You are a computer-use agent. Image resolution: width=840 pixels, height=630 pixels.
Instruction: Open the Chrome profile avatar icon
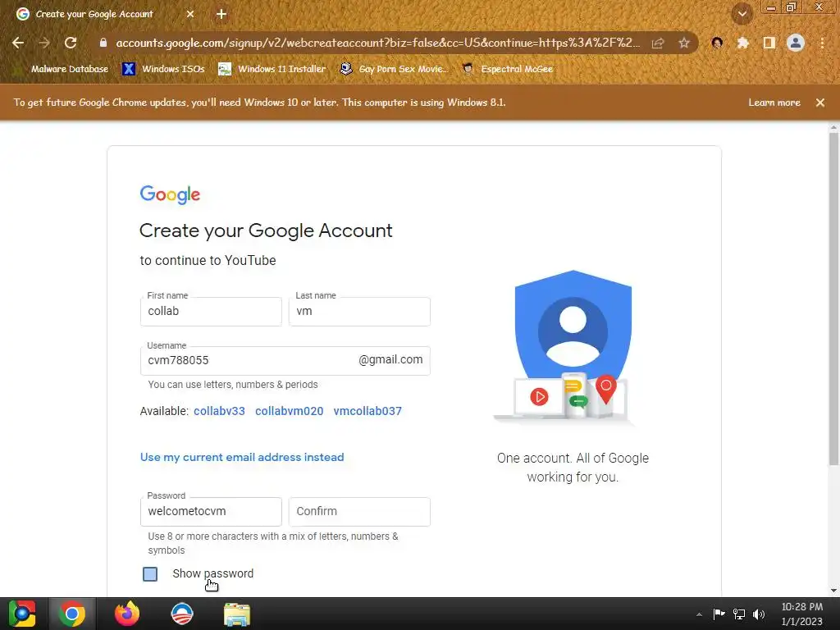click(796, 43)
